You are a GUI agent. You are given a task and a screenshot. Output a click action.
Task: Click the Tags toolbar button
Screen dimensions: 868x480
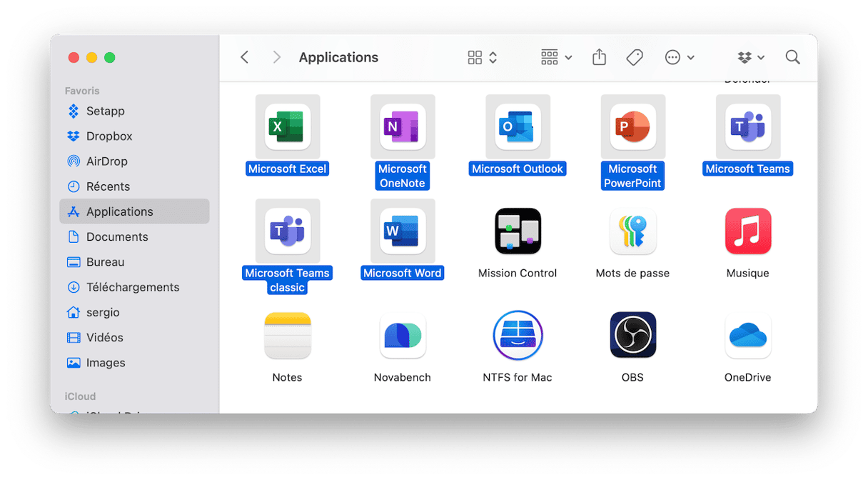click(x=635, y=58)
